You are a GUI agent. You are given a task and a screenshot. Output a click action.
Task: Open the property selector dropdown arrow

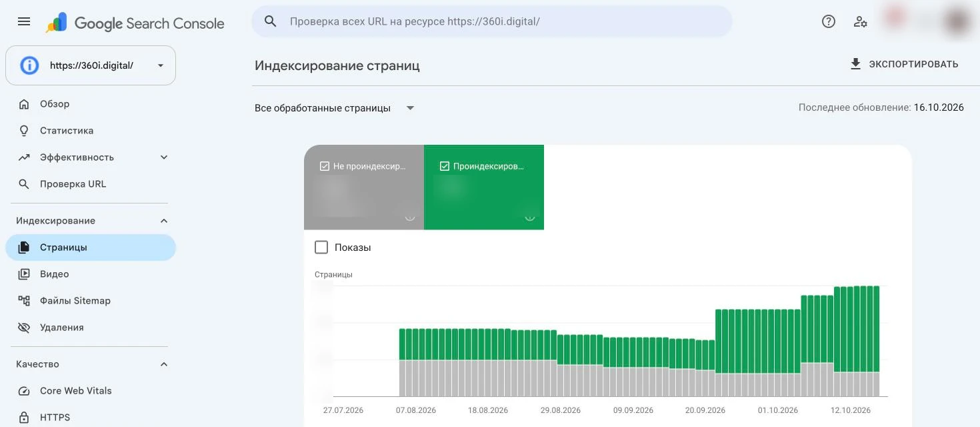[161, 65]
